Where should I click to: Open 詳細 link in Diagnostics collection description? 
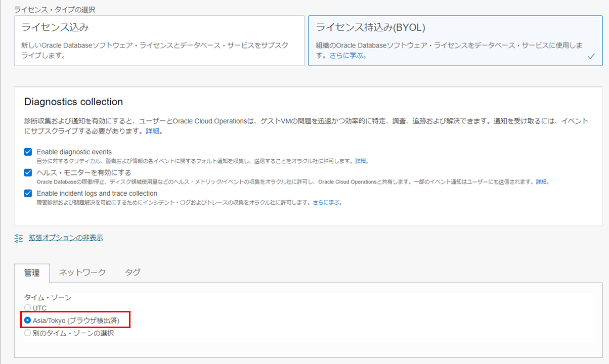tap(153, 131)
